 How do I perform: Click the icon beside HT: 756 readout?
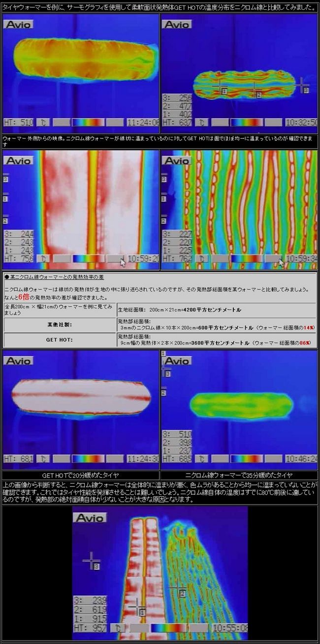[44, 258]
